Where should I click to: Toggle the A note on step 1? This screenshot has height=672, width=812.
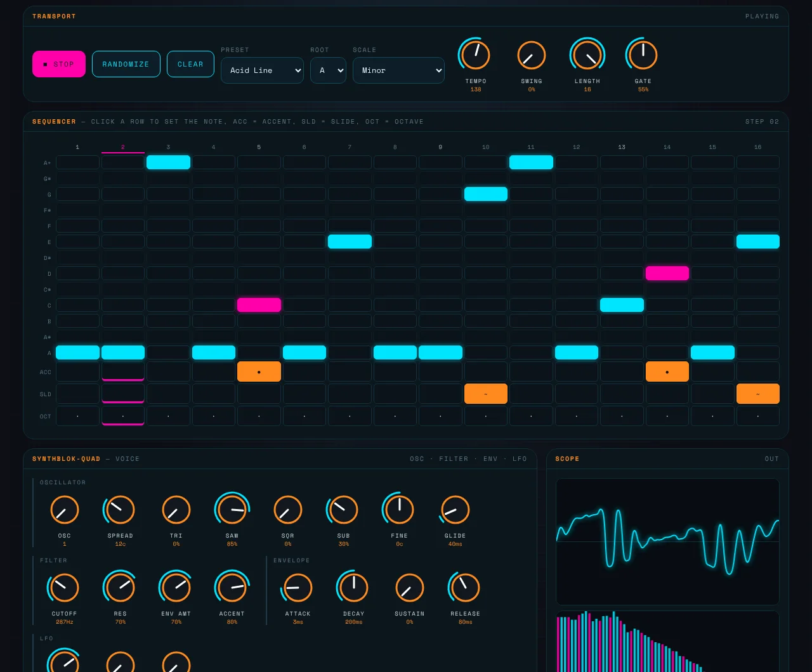tap(77, 352)
